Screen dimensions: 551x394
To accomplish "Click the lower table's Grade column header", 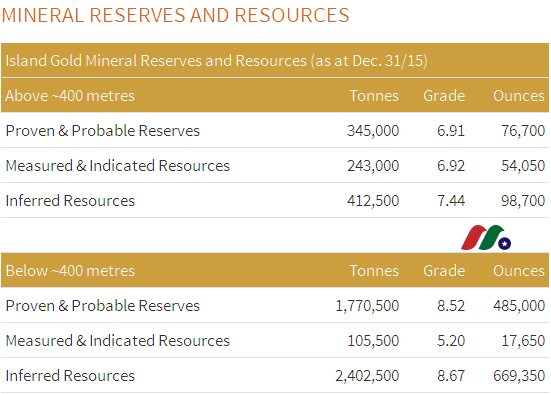I will 444,271.
